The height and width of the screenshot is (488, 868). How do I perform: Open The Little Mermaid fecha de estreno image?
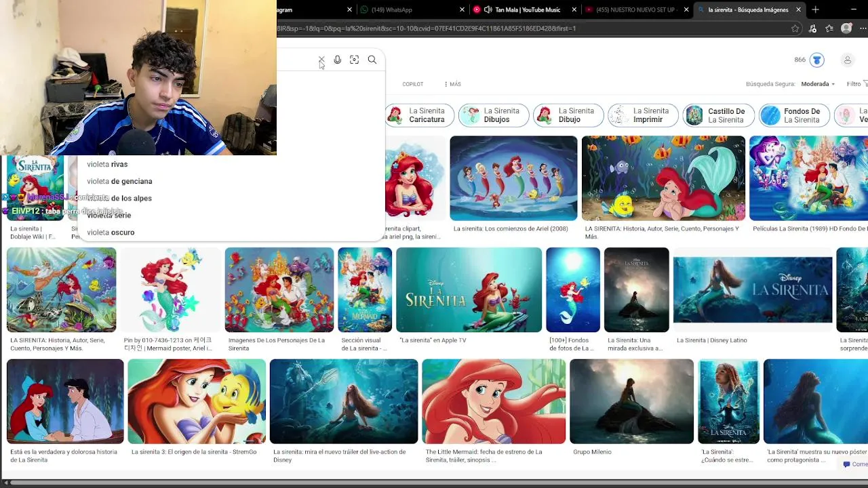pos(494,401)
